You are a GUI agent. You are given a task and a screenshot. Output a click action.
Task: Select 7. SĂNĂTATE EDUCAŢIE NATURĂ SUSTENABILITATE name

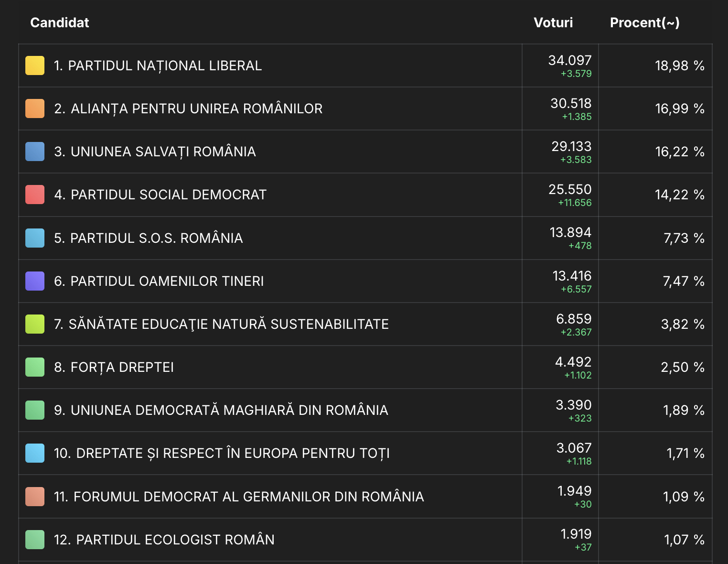[222, 324]
